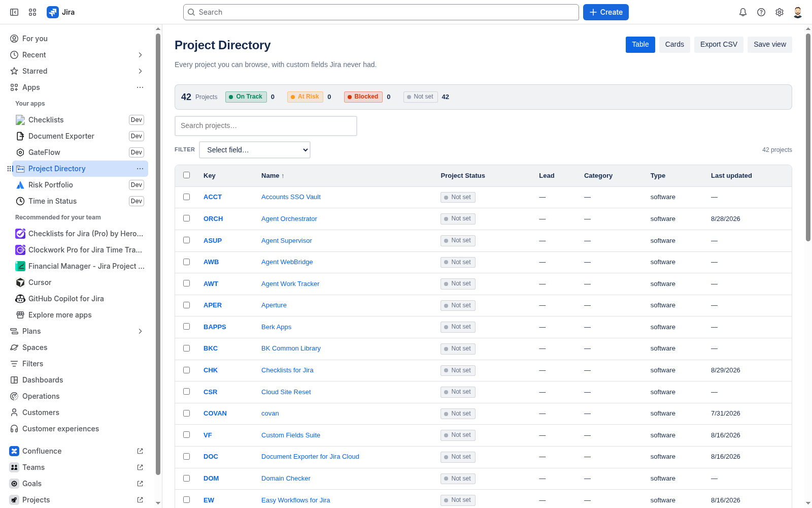Click the Confluence icon in sidebar
Screen dimensions: 812x508
click(14, 451)
